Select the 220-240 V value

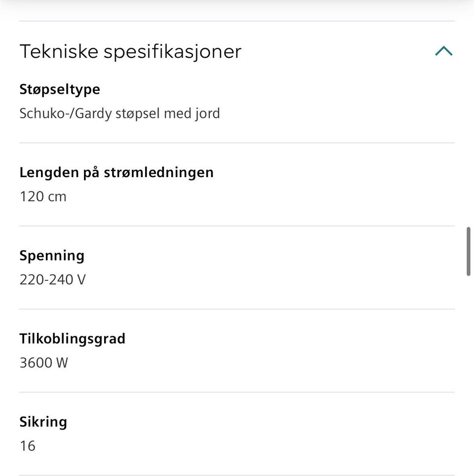pyautogui.click(x=52, y=280)
